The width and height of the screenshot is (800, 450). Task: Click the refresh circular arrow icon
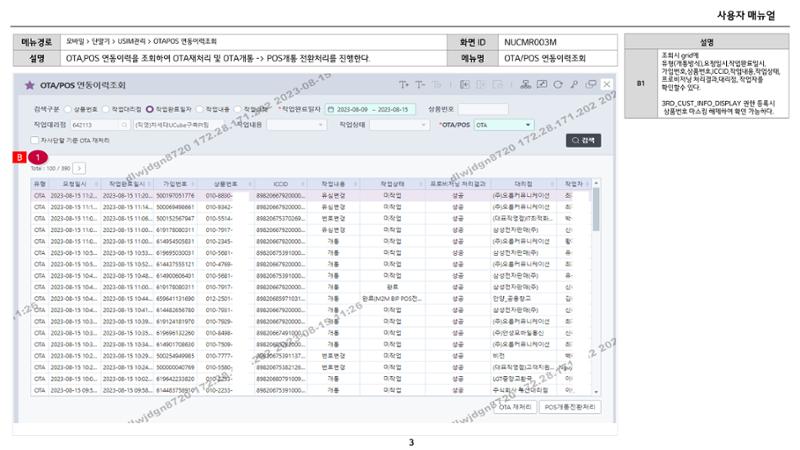coord(558,85)
